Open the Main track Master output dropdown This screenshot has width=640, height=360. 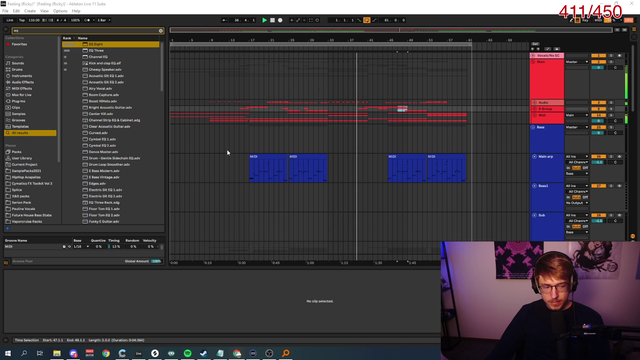click(576, 62)
